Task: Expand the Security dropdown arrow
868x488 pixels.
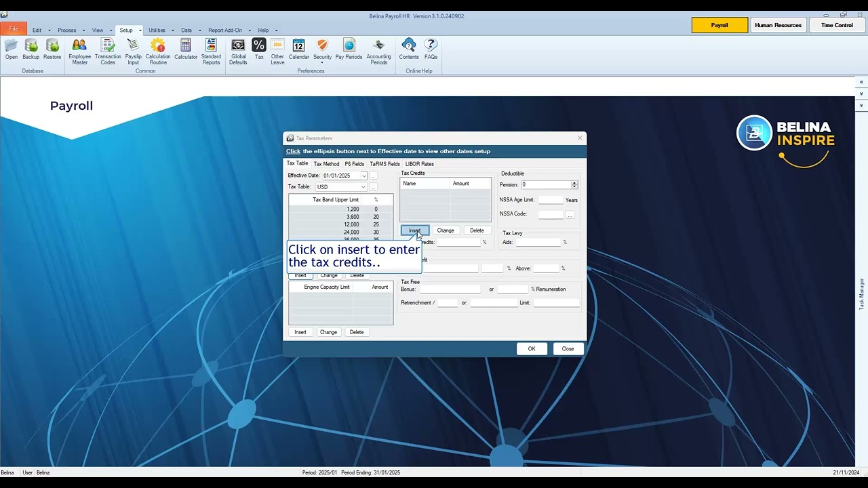Action: tap(322, 63)
